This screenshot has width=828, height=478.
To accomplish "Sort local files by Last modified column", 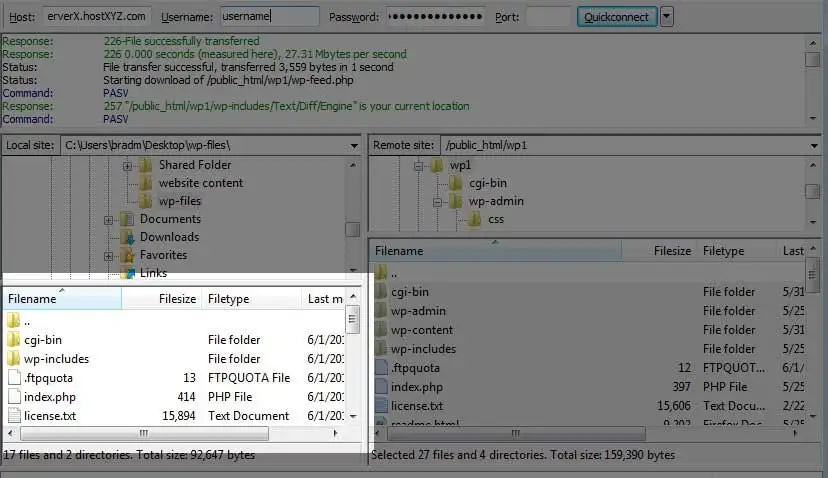I will tap(324, 299).
